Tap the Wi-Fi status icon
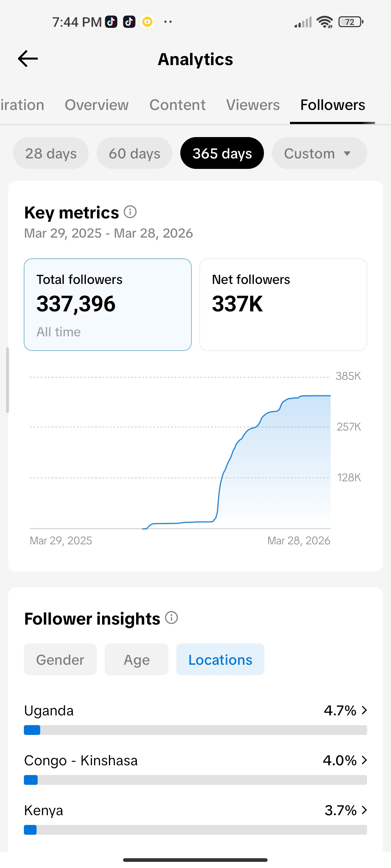The image size is (391, 868). [x=324, y=22]
